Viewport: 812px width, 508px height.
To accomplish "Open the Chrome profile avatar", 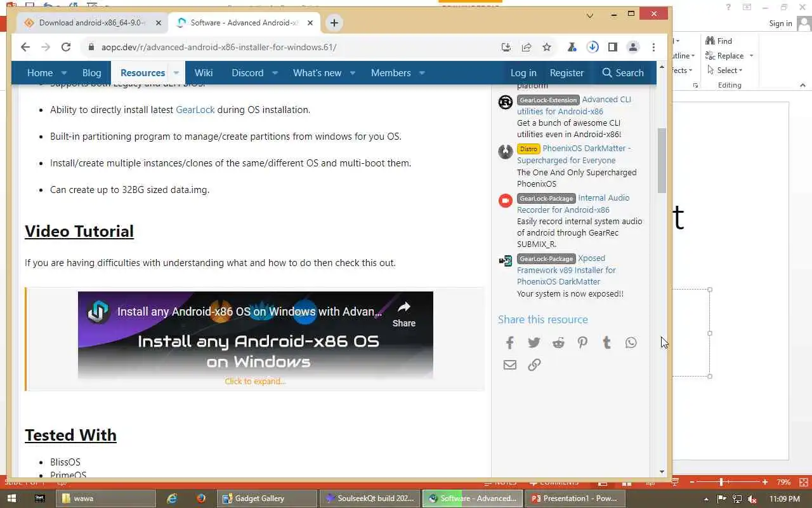I will pyautogui.click(x=633, y=47).
